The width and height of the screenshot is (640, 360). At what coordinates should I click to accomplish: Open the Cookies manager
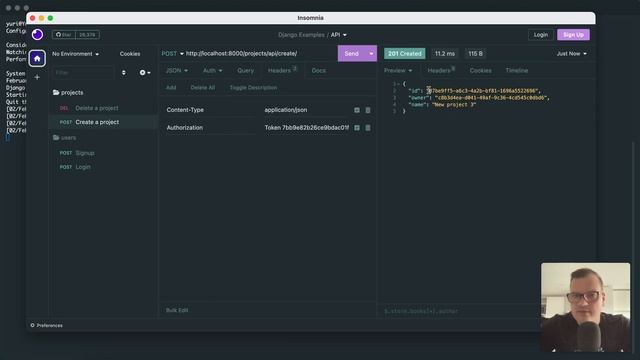[x=130, y=54]
